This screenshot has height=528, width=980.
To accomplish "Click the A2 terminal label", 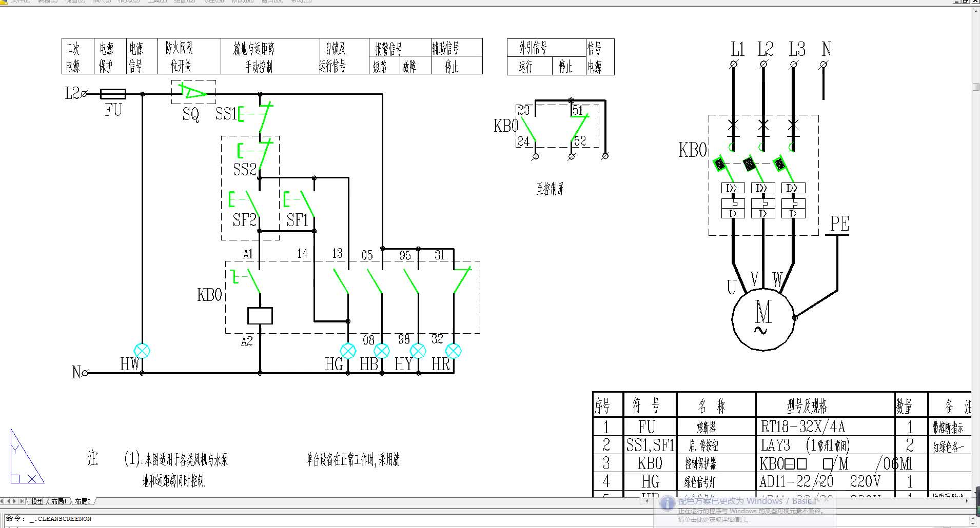I will tap(247, 341).
